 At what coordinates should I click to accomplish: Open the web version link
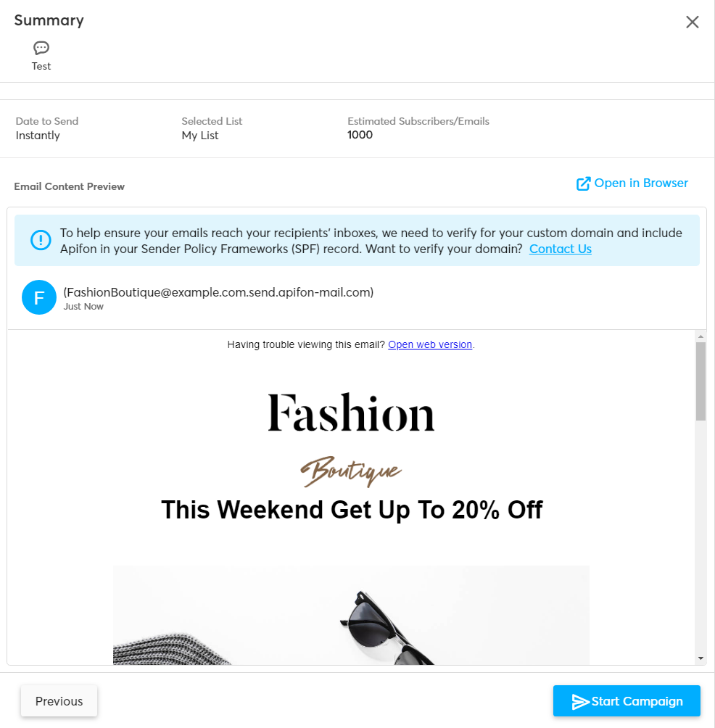pyautogui.click(x=430, y=344)
